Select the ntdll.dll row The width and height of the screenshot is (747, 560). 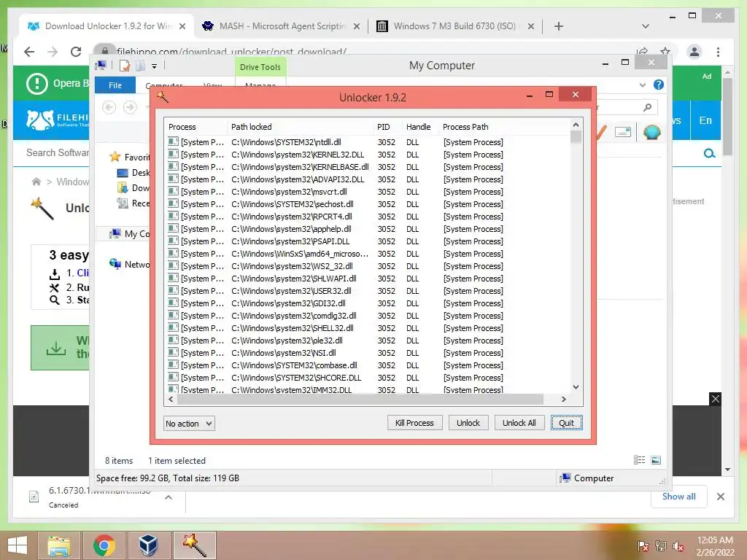tap(367, 142)
